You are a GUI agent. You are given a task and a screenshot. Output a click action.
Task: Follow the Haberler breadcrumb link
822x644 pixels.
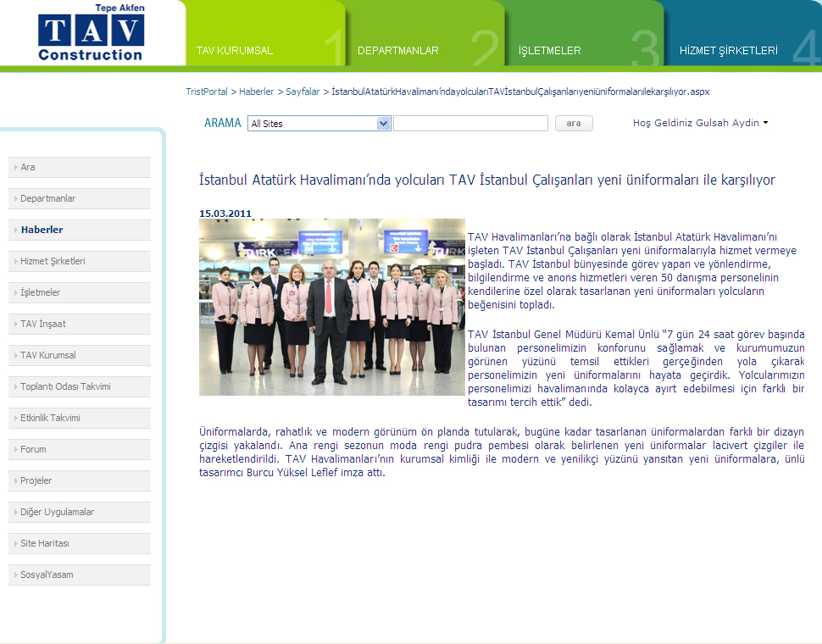coord(257,92)
